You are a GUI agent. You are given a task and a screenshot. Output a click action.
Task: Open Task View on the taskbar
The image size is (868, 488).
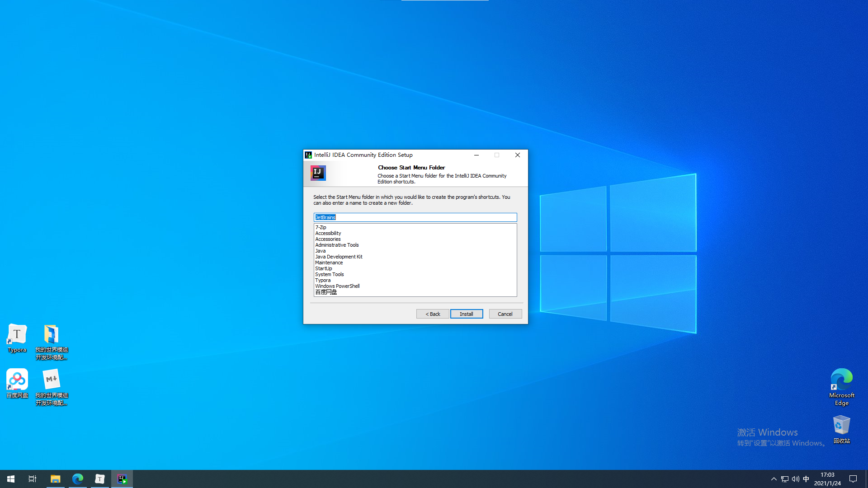[33, 479]
